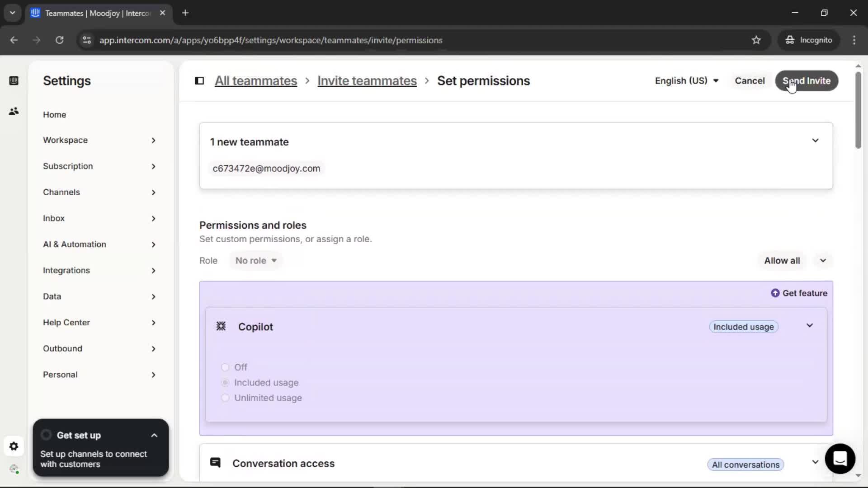The height and width of the screenshot is (488, 868).
Task: Click the Copilot sparkle icon
Action: coord(221,326)
